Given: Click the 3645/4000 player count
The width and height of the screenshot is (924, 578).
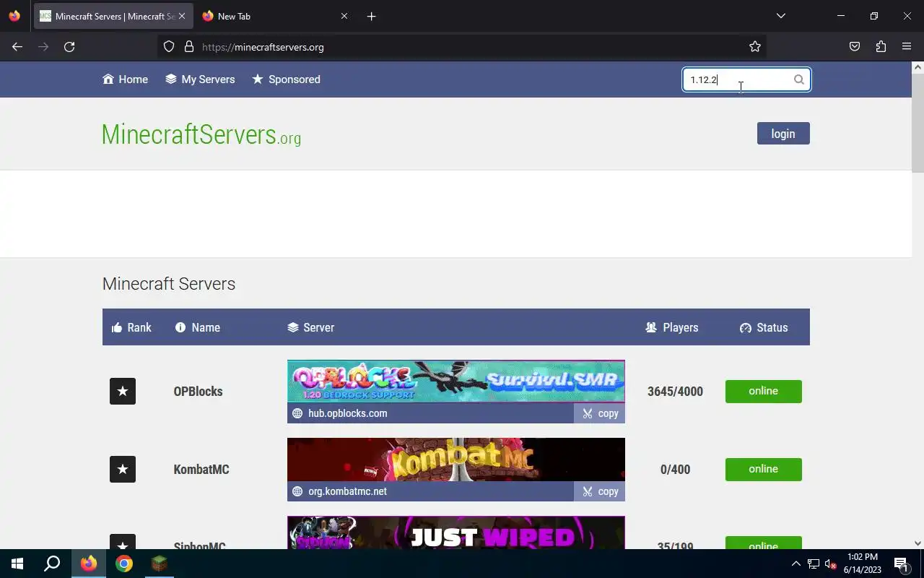Looking at the screenshot, I should [x=675, y=392].
